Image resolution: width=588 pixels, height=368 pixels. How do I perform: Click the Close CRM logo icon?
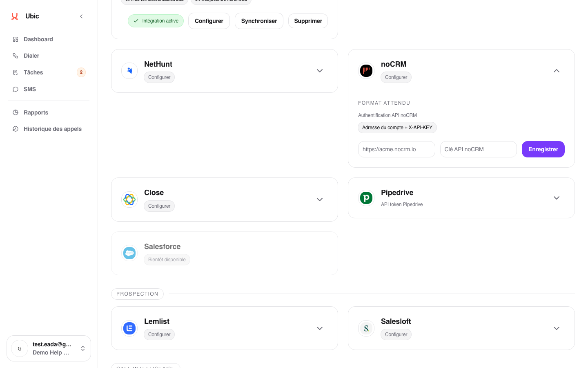(x=129, y=200)
